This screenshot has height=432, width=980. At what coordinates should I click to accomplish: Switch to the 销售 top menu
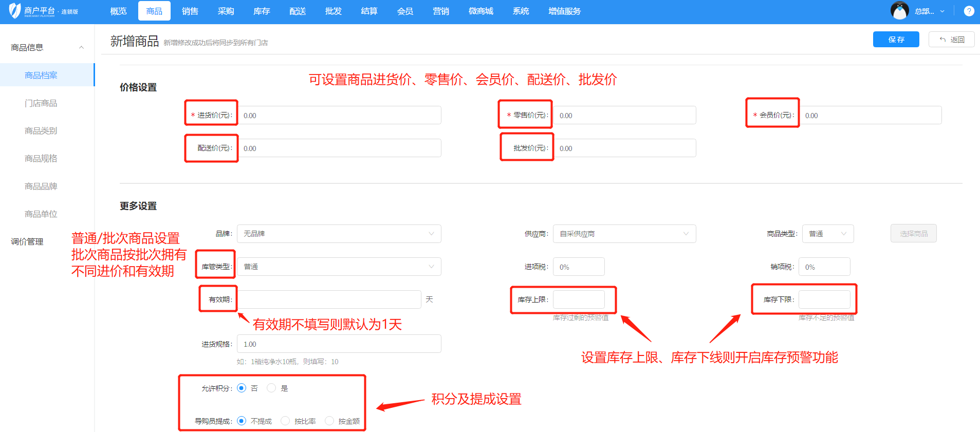point(190,11)
